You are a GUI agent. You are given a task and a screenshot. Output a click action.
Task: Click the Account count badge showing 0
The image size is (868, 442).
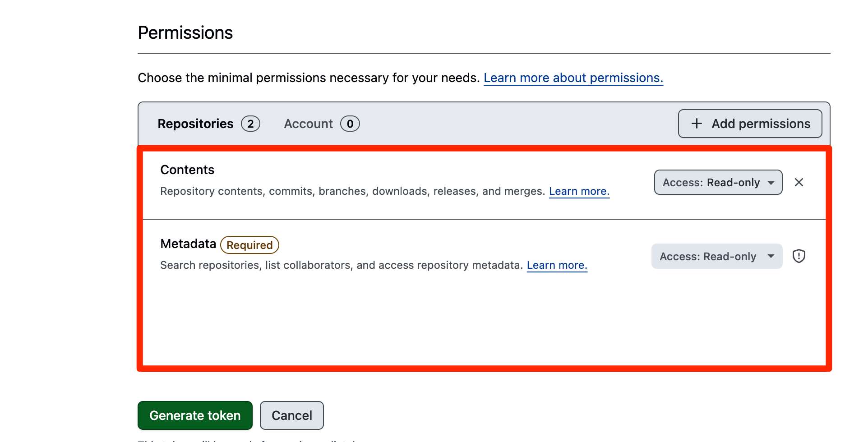(350, 124)
